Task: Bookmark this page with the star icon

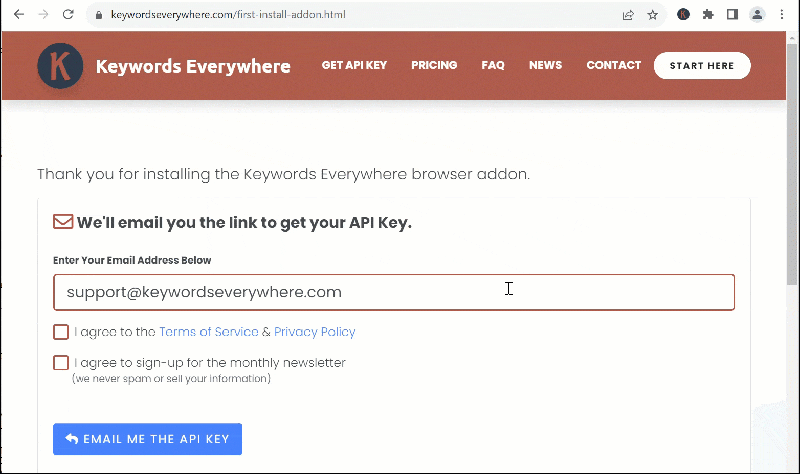Action: tap(653, 15)
